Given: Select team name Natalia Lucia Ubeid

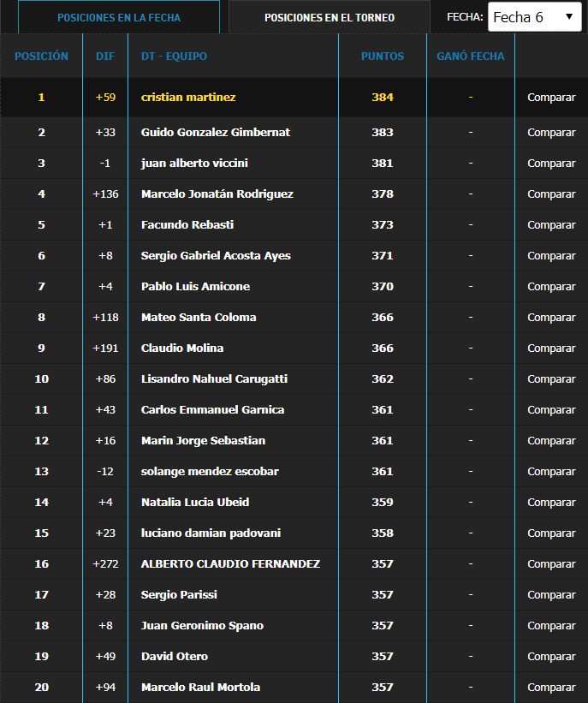Looking at the screenshot, I should tap(195, 502).
